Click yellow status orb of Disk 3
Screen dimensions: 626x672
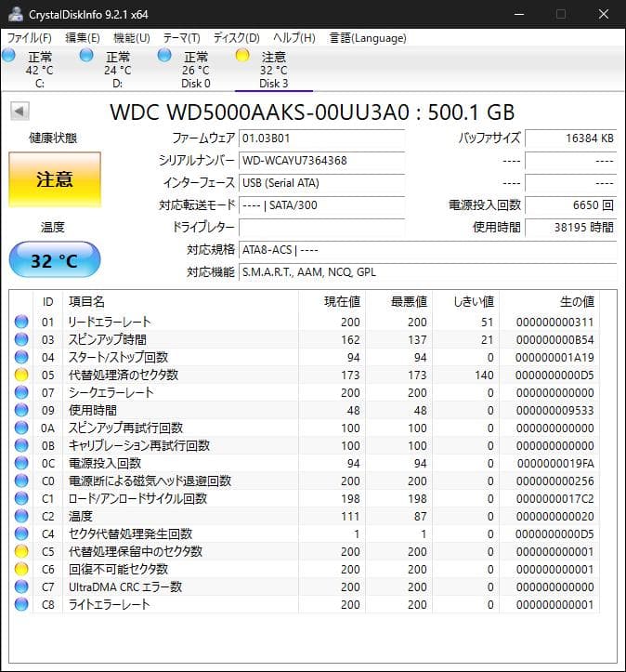tap(242, 55)
